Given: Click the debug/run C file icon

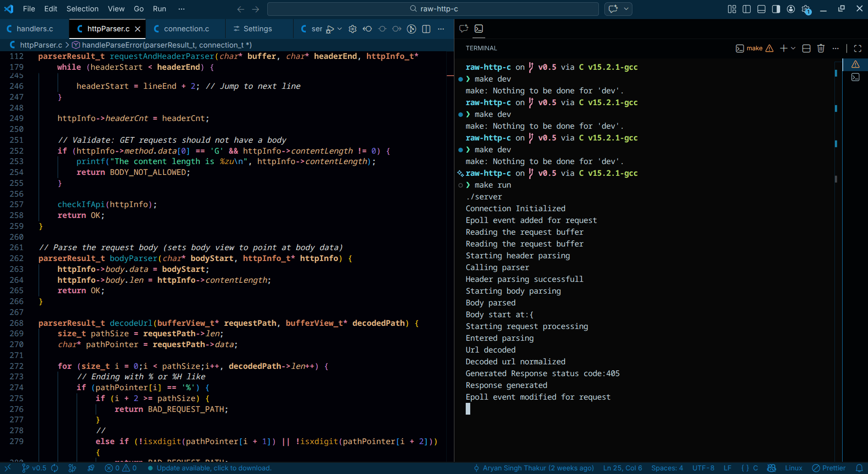Looking at the screenshot, I should coord(330,29).
